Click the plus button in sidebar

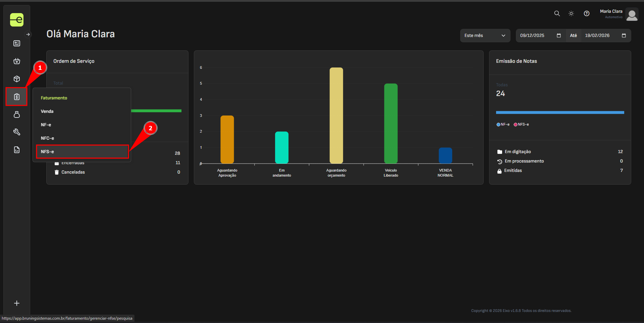click(x=17, y=303)
